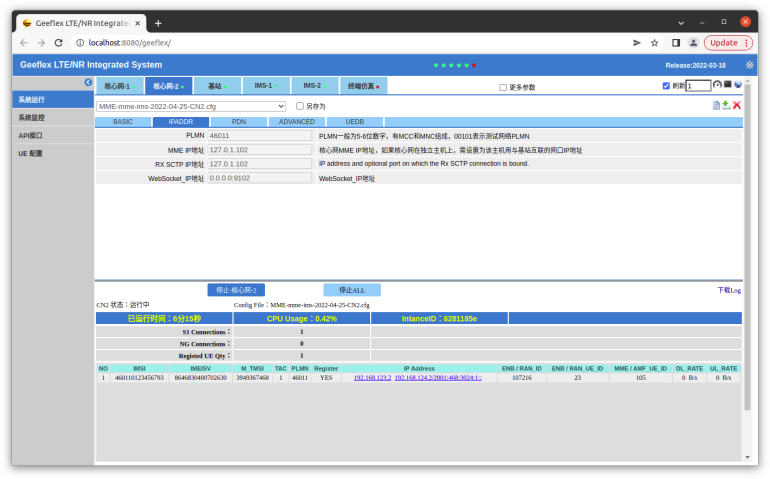Uncheck the 刷新 auto-refresh checkbox
This screenshot has height=479, width=770.
click(666, 86)
